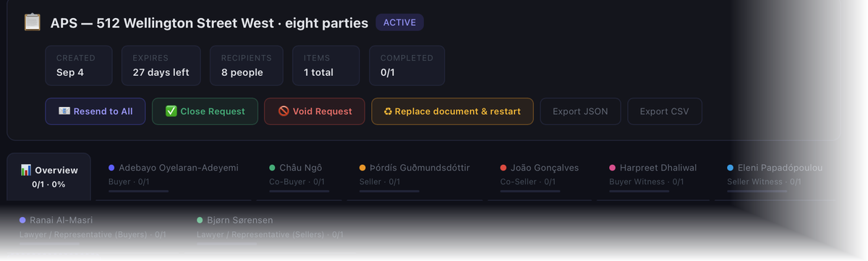
Task: Click the clipboard icon beside the APS title
Action: click(x=32, y=22)
